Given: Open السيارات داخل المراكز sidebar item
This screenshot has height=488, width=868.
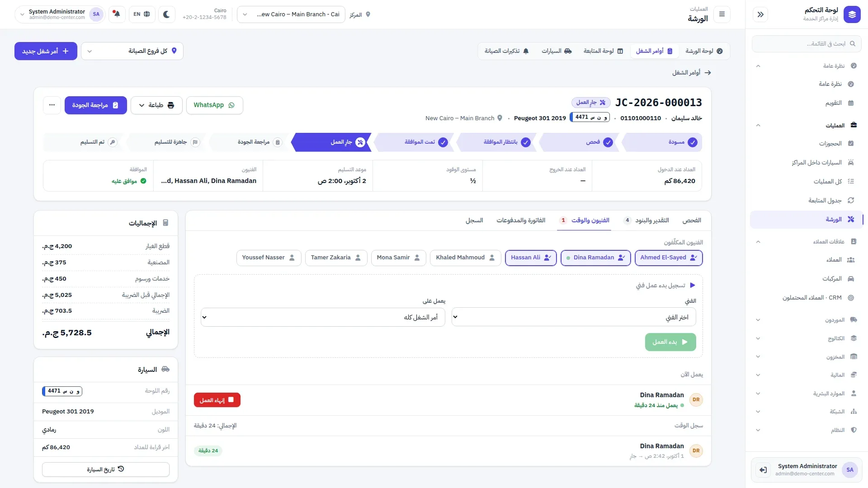Looking at the screenshot, I should point(807,163).
